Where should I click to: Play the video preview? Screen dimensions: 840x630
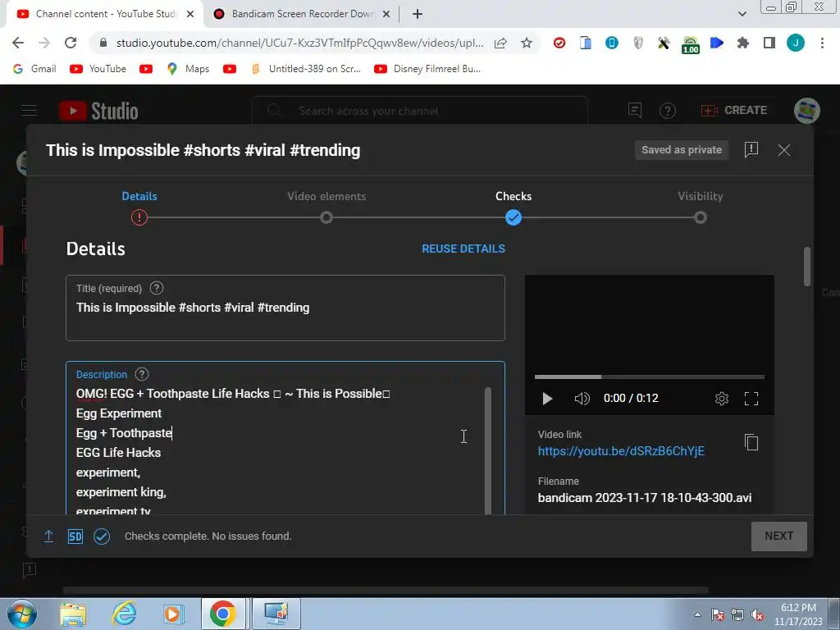pos(547,399)
